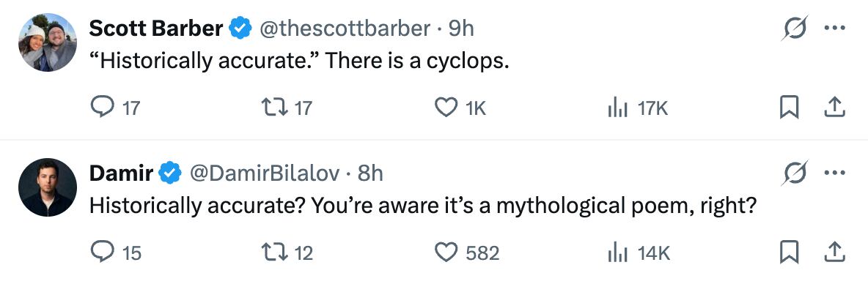868x284 pixels.
Task: Like Damir's tweet
Action: (x=446, y=252)
